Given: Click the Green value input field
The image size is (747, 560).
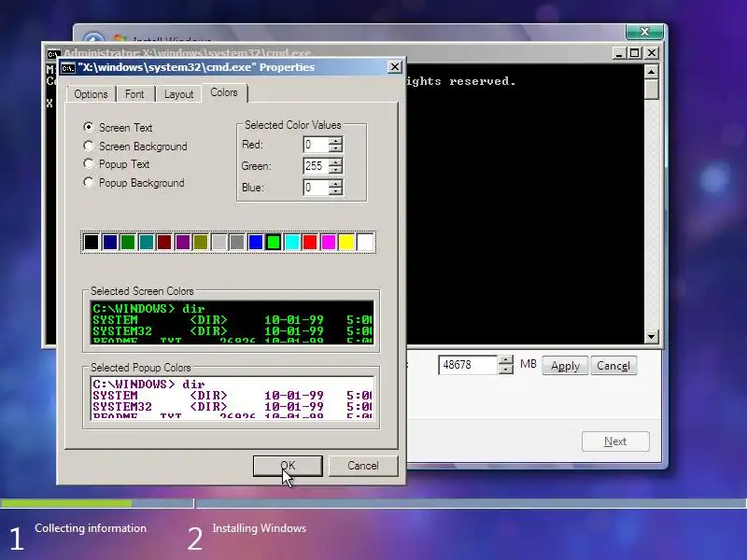Looking at the screenshot, I should (316, 166).
